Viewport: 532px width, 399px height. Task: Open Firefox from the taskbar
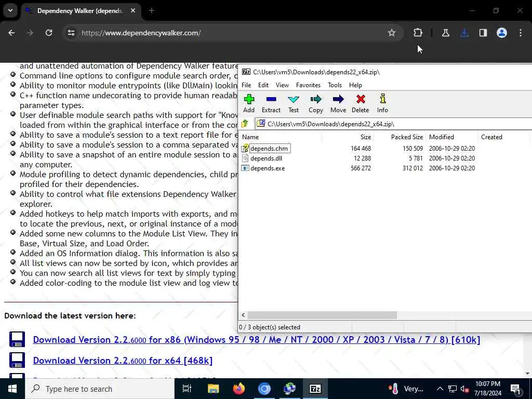pyautogui.click(x=239, y=389)
